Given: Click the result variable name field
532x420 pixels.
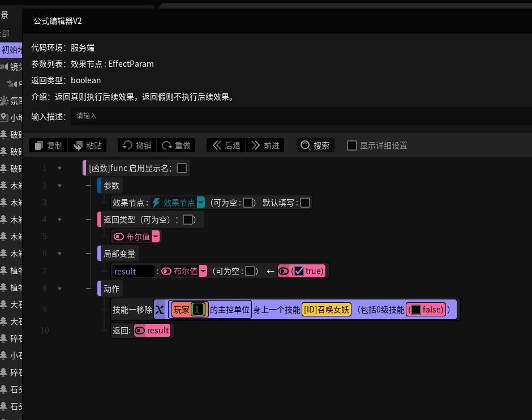Looking at the screenshot, I should pos(132,271).
